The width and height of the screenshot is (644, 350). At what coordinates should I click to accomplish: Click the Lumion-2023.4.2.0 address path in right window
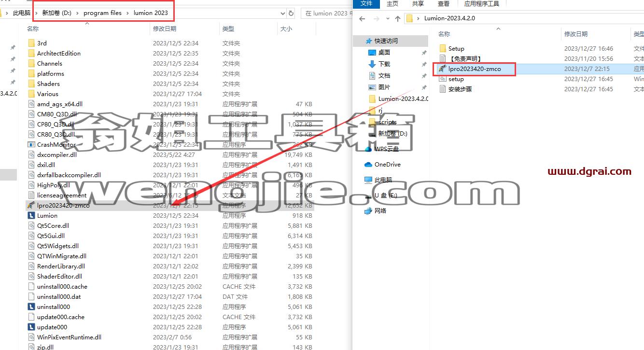[449, 18]
